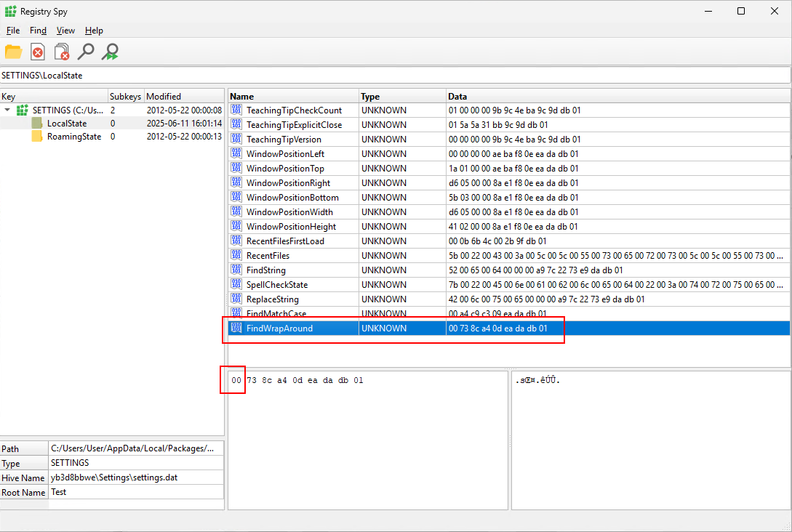Viewport: 792px width, 532px height.
Task: Click the binary icon of TeachingTipCheckCount
Action: [x=236, y=110]
